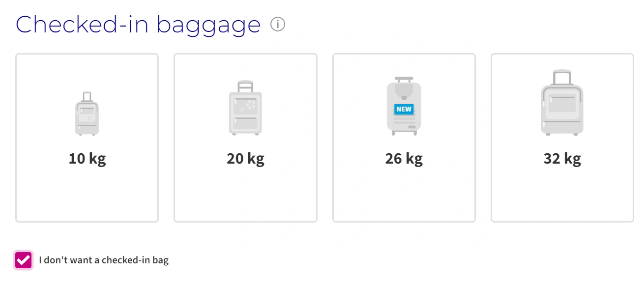Select the "32 kg" weight label
The width and height of the screenshot is (644, 283).
[562, 159]
